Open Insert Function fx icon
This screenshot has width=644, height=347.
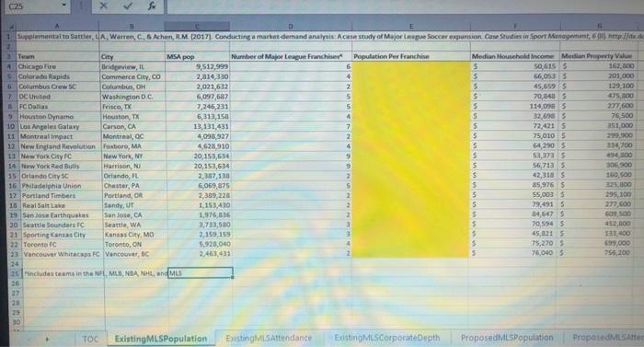[x=152, y=6]
